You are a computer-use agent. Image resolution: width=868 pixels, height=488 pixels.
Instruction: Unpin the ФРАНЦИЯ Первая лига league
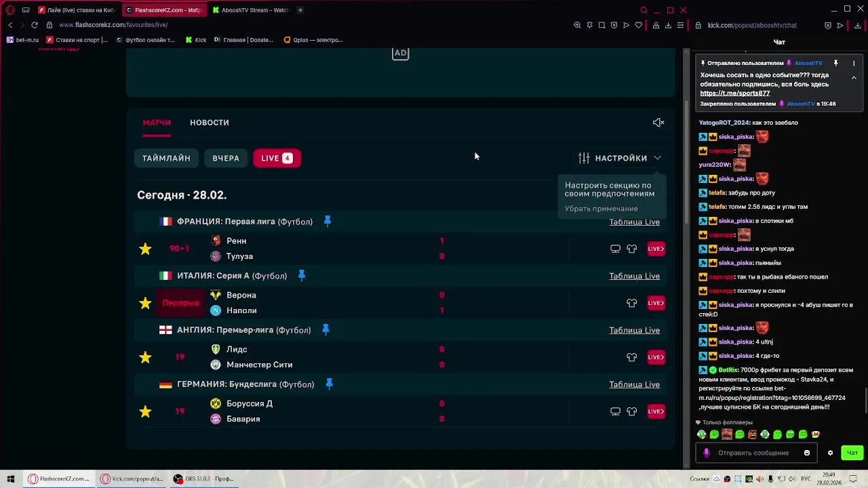tap(328, 221)
